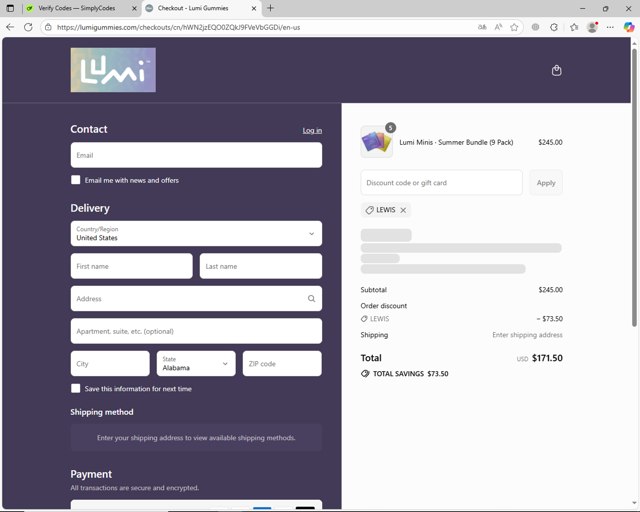Close the Verify Codes SimplyCodes tab
The width and height of the screenshot is (640, 512).
tap(134, 8)
